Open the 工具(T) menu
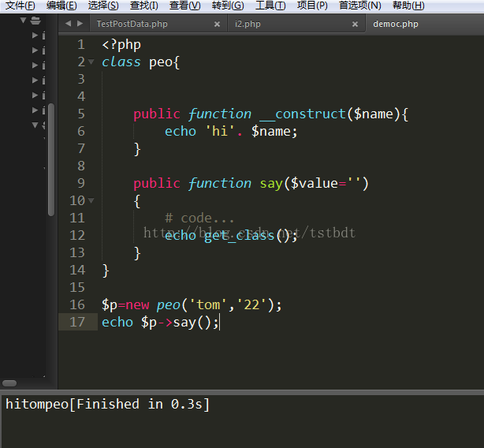 [270, 6]
